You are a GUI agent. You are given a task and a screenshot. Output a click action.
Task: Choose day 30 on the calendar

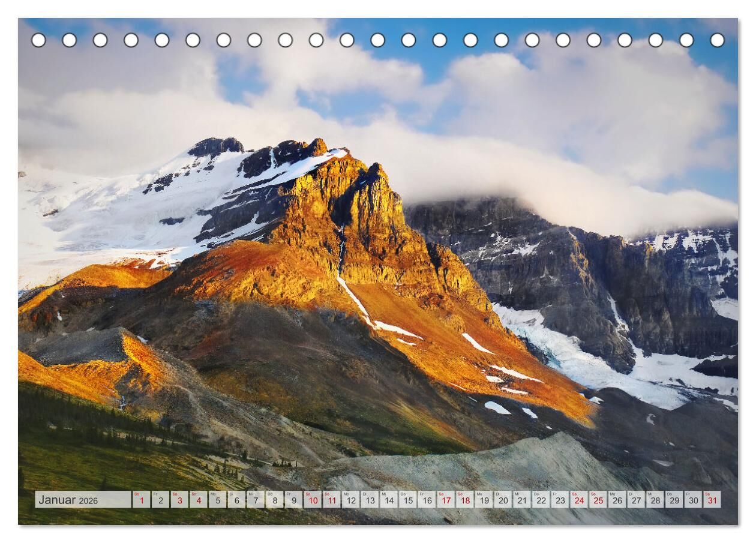pyautogui.click(x=693, y=500)
